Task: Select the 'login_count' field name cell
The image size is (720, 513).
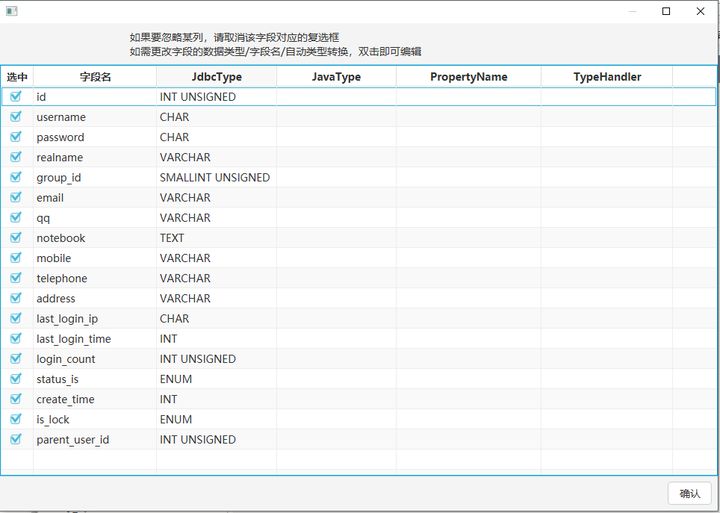Action: [95, 359]
